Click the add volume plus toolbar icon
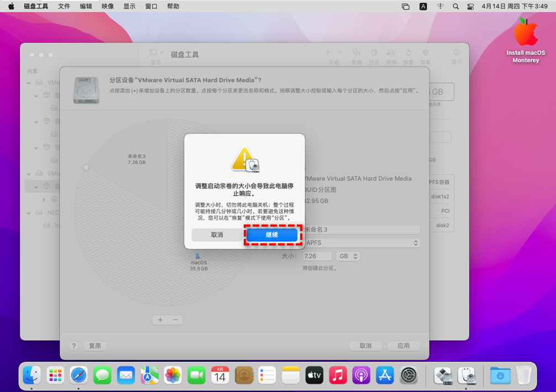 [x=328, y=53]
